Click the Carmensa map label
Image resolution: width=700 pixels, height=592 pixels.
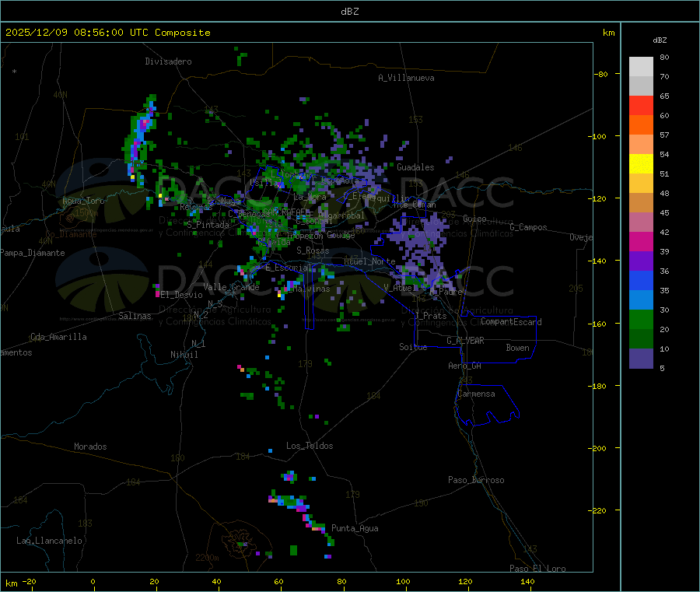476,394
